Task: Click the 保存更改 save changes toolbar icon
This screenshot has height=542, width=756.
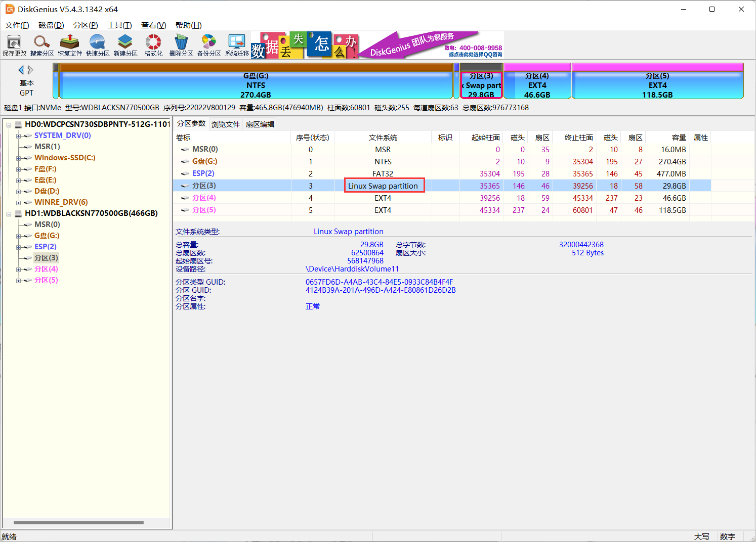Action: [x=14, y=46]
